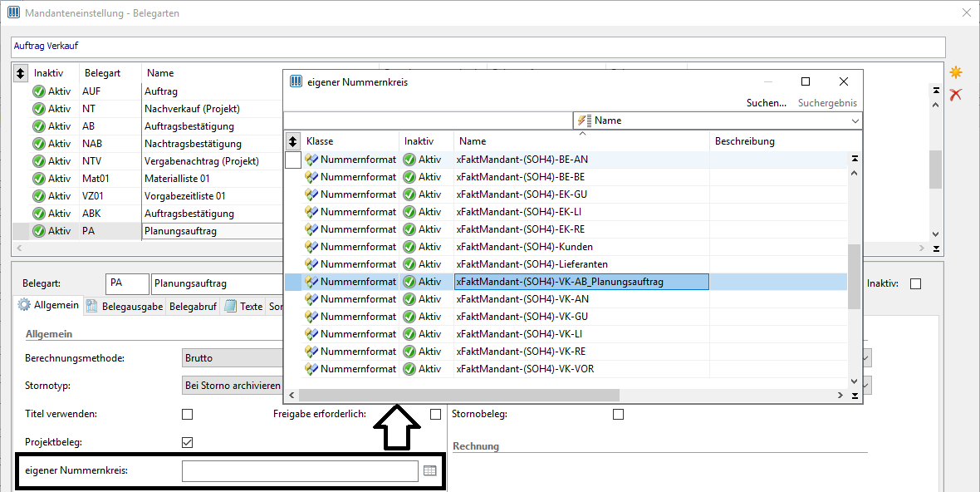The width and height of the screenshot is (980, 492).
Task: Select xFaktMandant-(SOH4)-VK-AB_Planungsauftrag entry
Action: [581, 282]
